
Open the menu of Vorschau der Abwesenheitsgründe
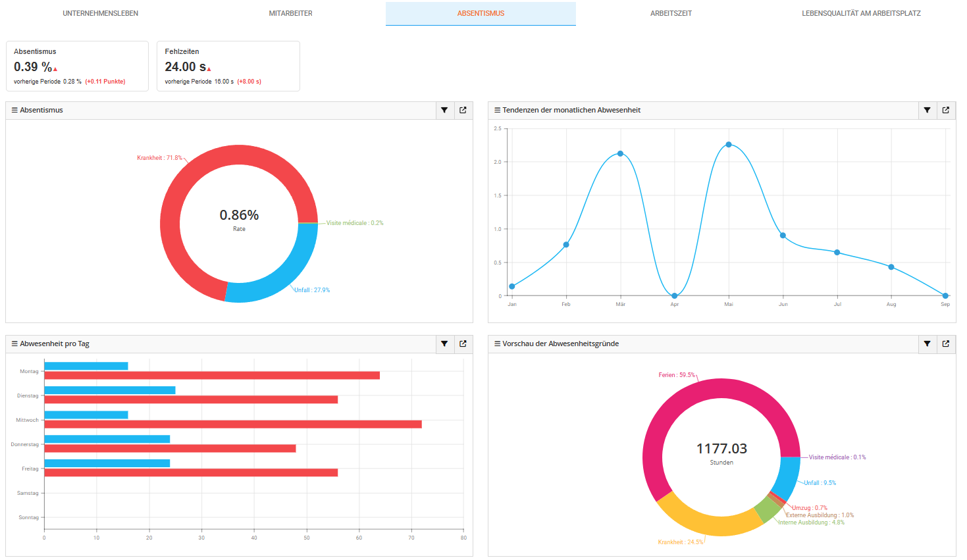496,344
